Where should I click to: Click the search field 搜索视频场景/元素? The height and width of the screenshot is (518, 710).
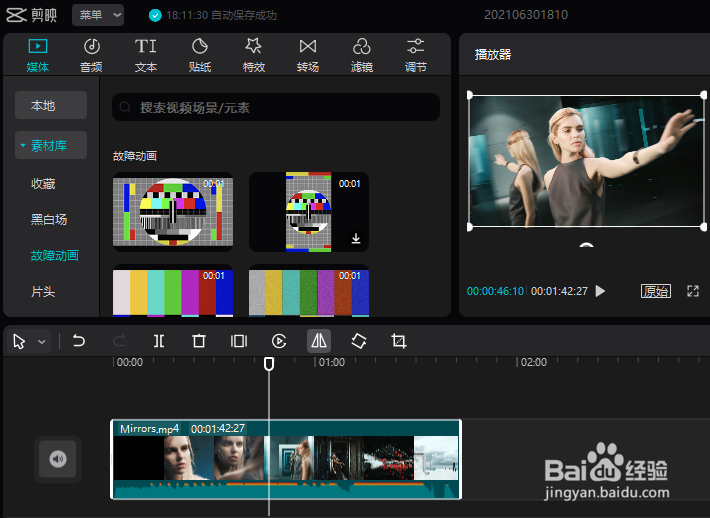coord(276,107)
